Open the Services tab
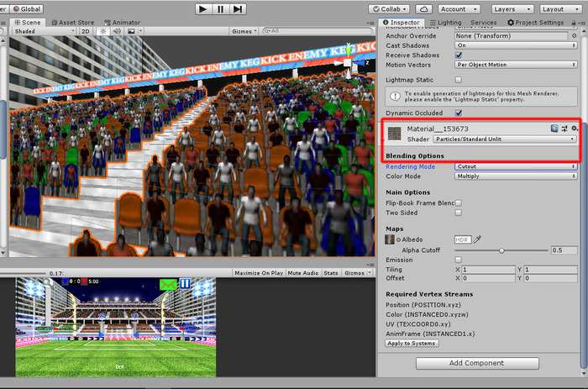This screenshot has height=389, width=588. (483, 23)
